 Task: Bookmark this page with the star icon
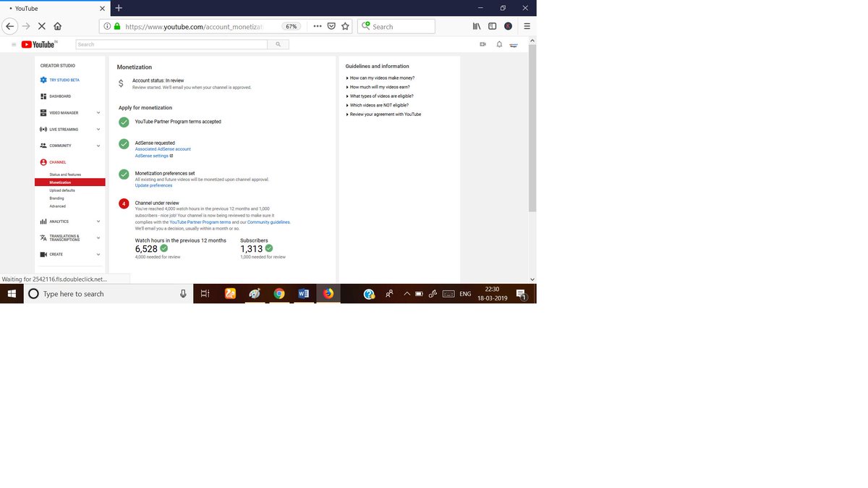tap(345, 26)
